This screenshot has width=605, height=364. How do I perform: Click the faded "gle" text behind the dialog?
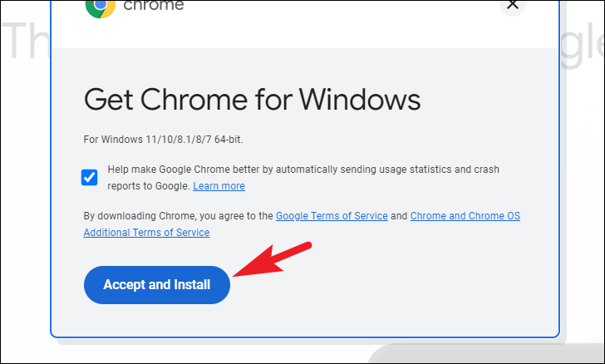pos(582,44)
